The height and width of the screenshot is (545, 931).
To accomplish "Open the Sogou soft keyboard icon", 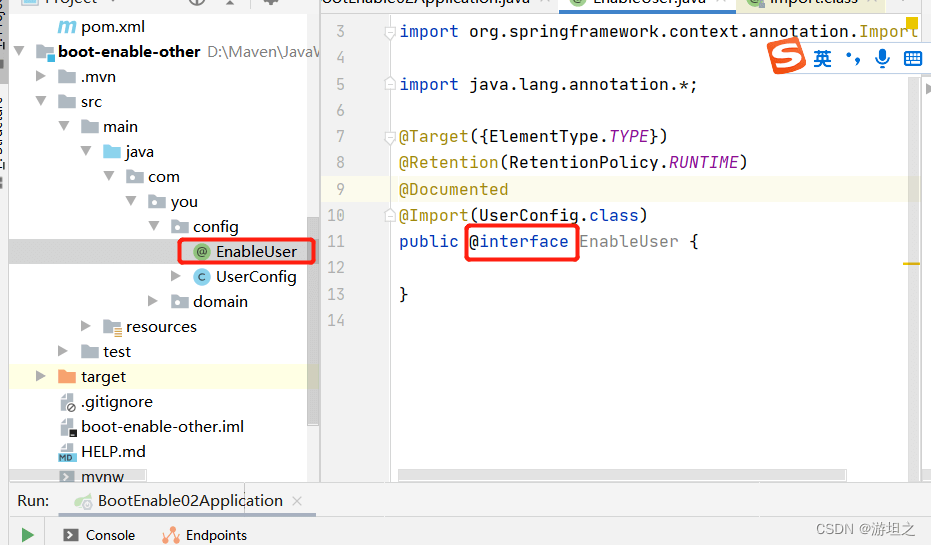I will point(913,58).
